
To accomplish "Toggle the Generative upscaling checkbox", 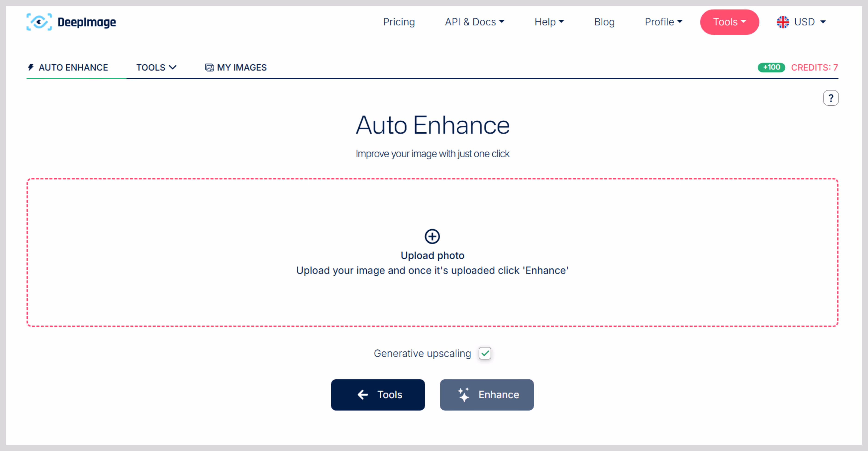I will click(x=485, y=353).
